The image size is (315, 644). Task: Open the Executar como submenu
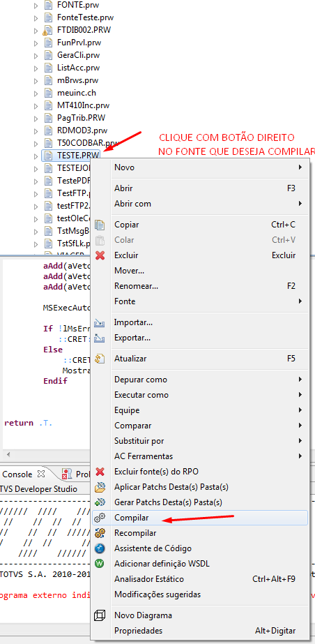coord(200,395)
